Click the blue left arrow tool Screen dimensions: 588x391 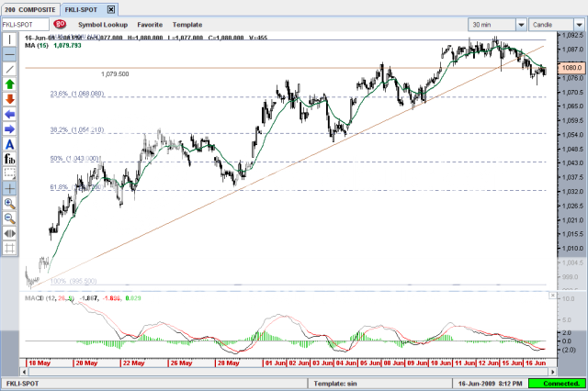point(10,114)
